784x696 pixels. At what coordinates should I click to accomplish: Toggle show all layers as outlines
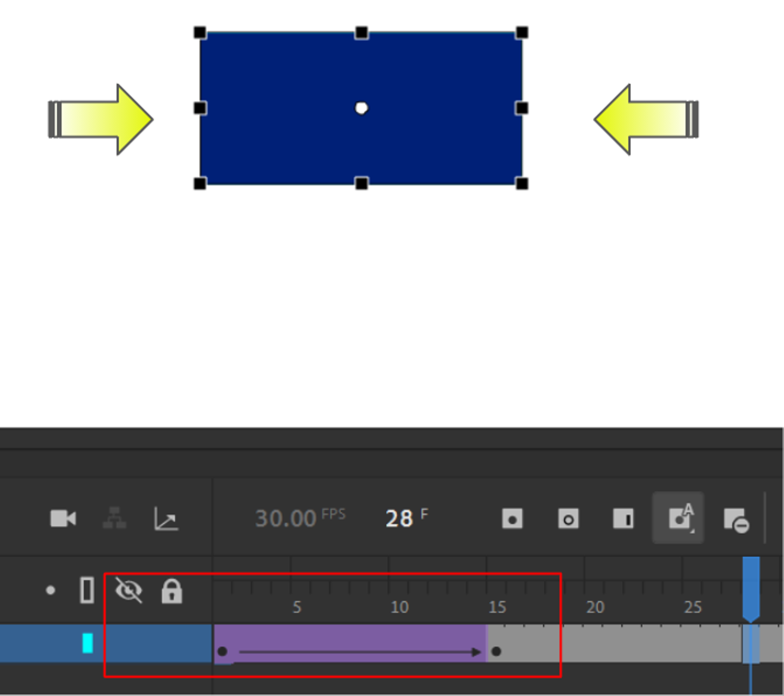pyautogui.click(x=87, y=590)
